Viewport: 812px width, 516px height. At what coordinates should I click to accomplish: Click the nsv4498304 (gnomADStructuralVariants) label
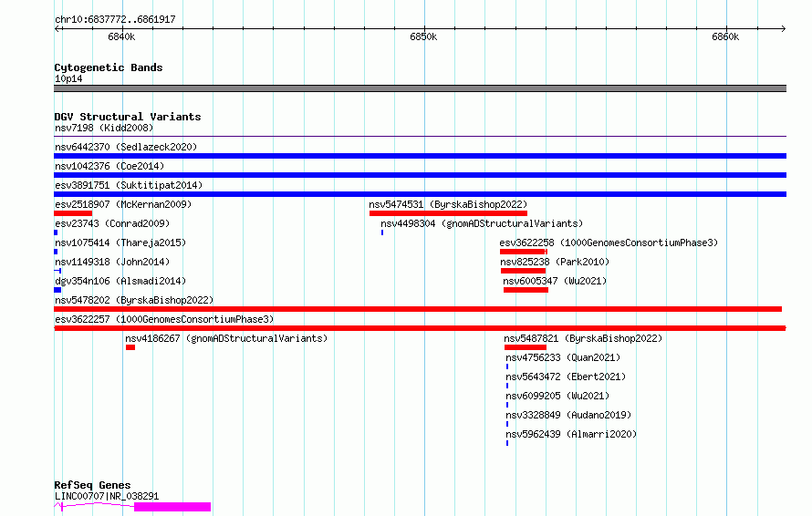pos(482,223)
